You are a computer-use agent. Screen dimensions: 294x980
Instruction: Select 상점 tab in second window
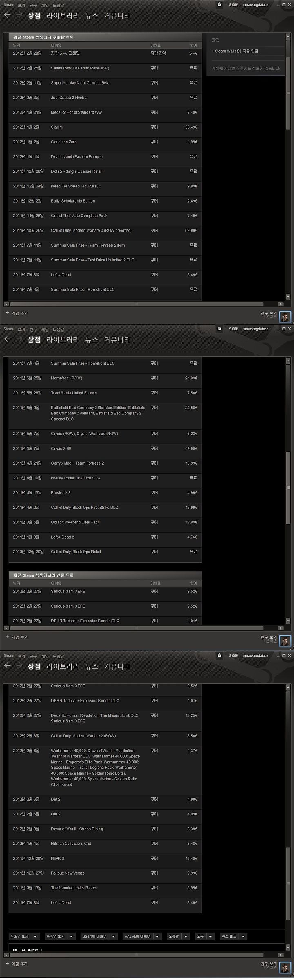(34, 340)
